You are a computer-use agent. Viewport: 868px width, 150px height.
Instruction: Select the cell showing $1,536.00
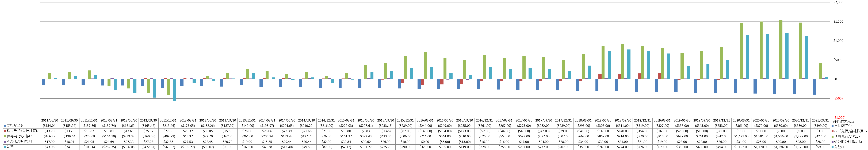781,137
